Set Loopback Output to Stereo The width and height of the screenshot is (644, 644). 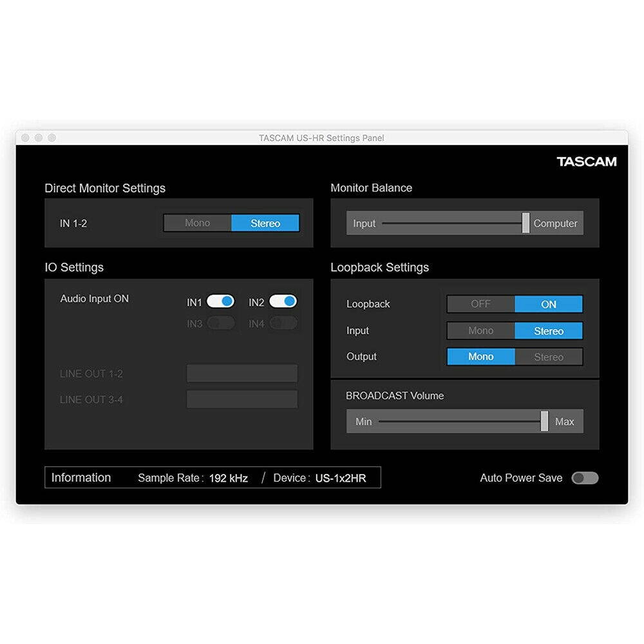click(549, 357)
